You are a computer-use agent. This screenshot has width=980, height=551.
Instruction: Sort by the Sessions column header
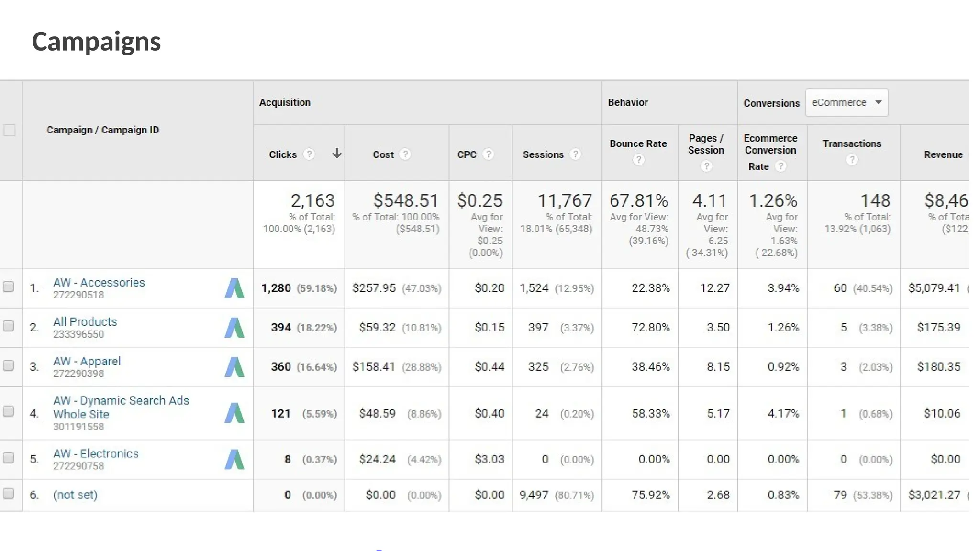(x=543, y=154)
